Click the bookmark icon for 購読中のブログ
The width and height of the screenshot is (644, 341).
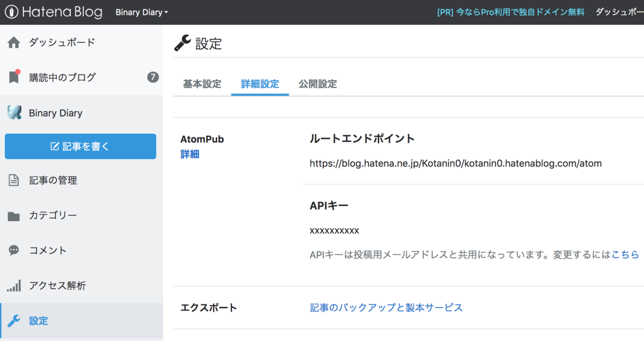(14, 77)
